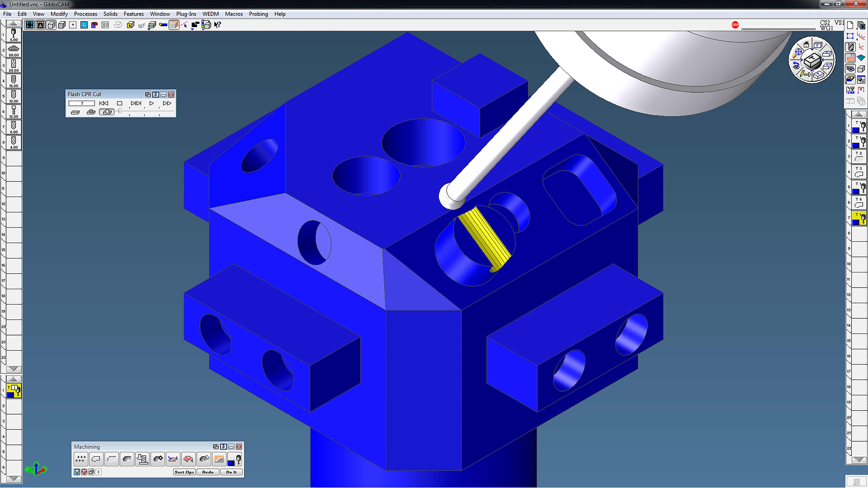
Task: Select the 80.00 face mill tool tile
Action: coord(13,50)
